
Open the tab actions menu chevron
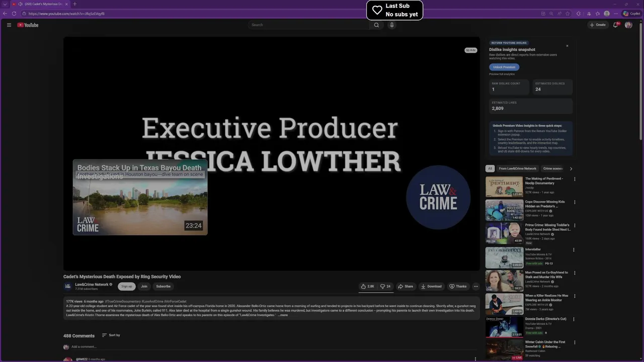coord(5,4)
